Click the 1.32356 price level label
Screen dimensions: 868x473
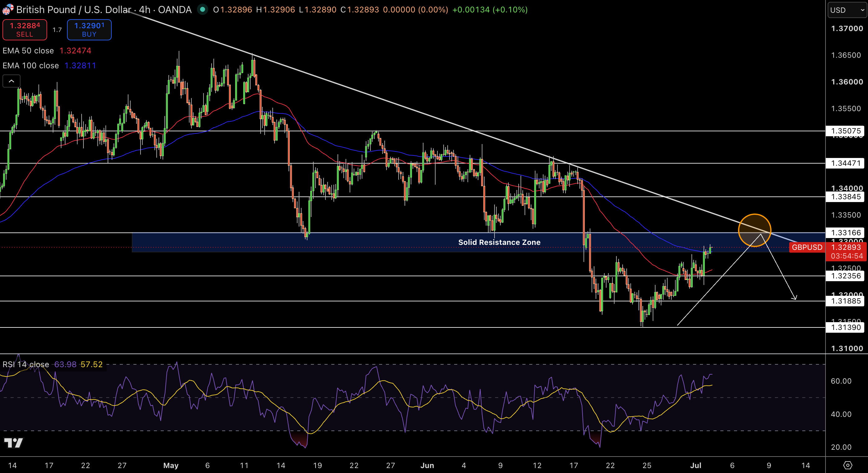tap(846, 276)
